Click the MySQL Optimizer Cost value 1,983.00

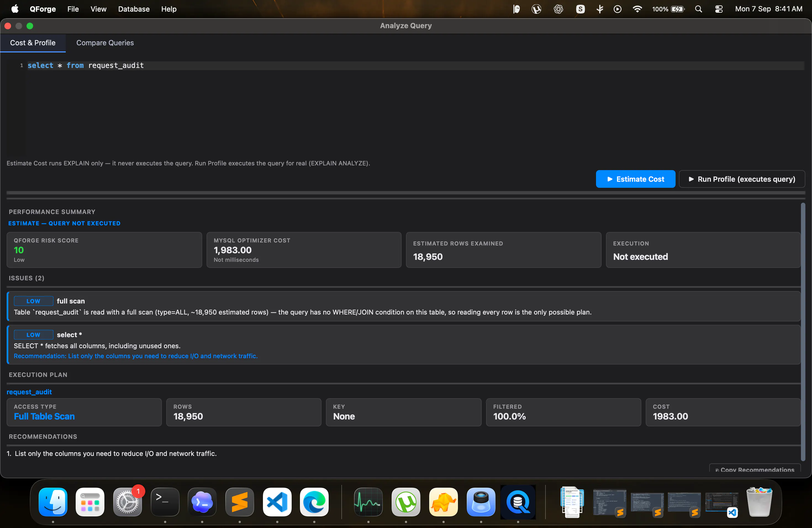pyautogui.click(x=232, y=250)
